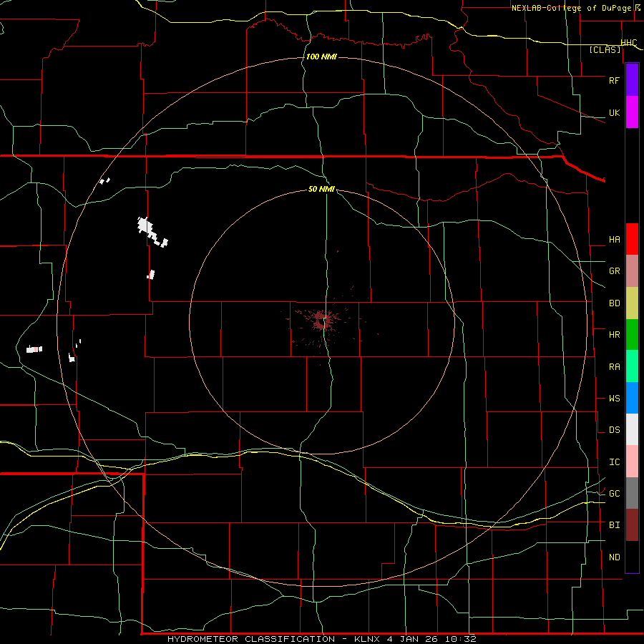Click the HA legend label
644x644 pixels.
click(x=614, y=240)
